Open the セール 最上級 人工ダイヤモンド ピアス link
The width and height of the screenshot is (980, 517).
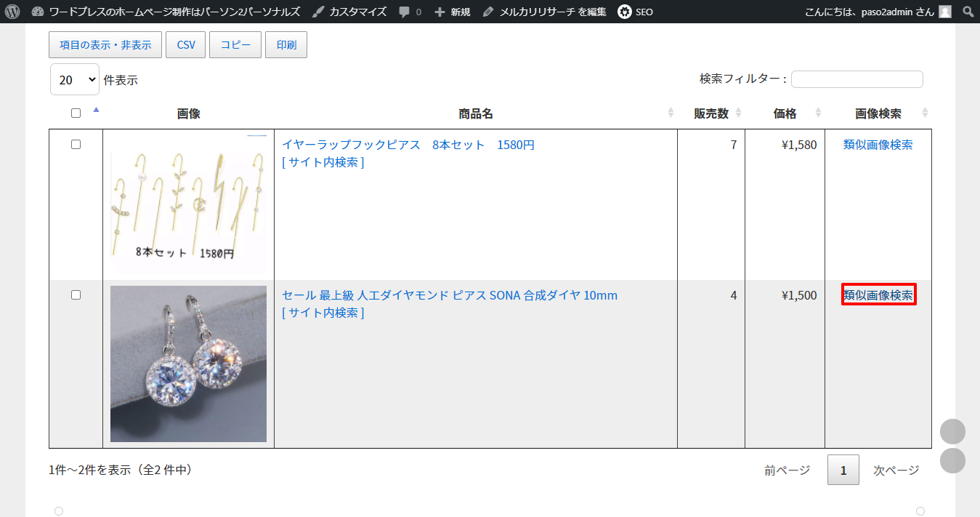(450, 295)
